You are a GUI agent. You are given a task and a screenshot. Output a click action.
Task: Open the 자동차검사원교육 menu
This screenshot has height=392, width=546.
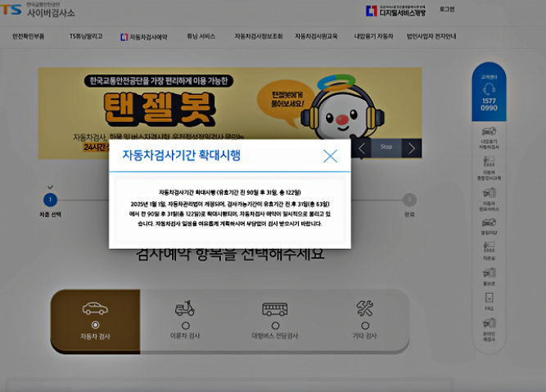(316, 37)
